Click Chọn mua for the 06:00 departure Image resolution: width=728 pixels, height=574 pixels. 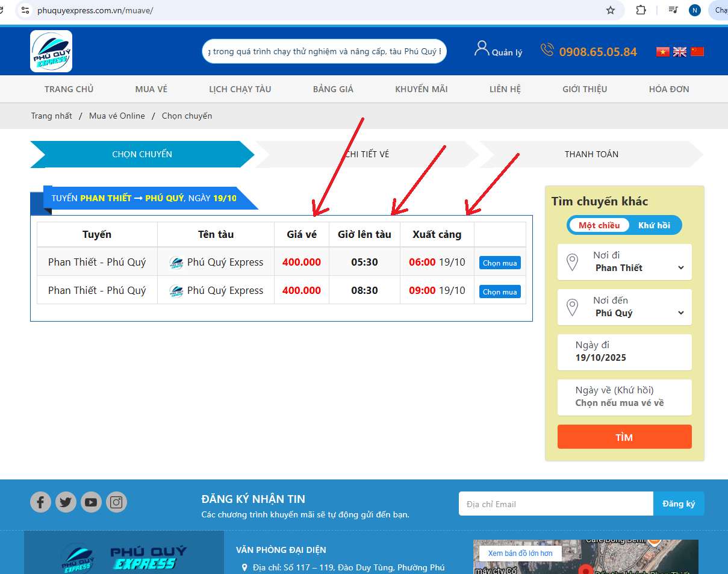(x=500, y=263)
